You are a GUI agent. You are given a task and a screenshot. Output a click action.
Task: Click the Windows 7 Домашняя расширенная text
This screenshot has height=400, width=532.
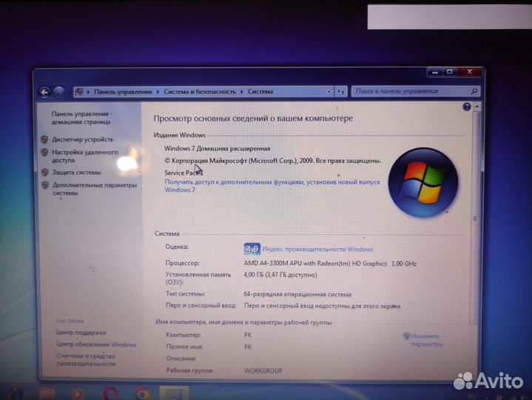[217, 148]
